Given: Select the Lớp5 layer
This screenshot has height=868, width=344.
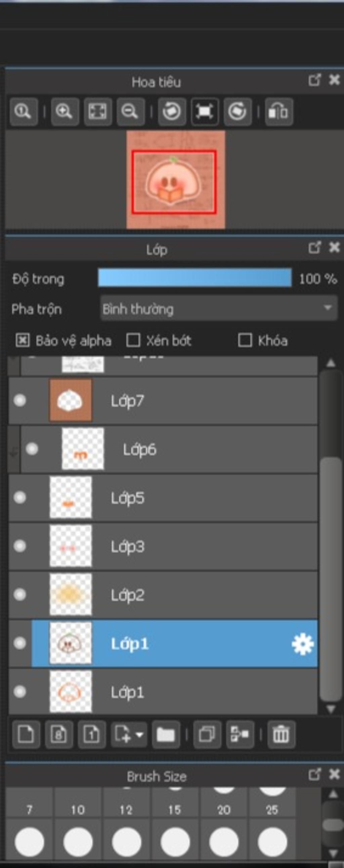Looking at the screenshot, I should tap(163, 498).
